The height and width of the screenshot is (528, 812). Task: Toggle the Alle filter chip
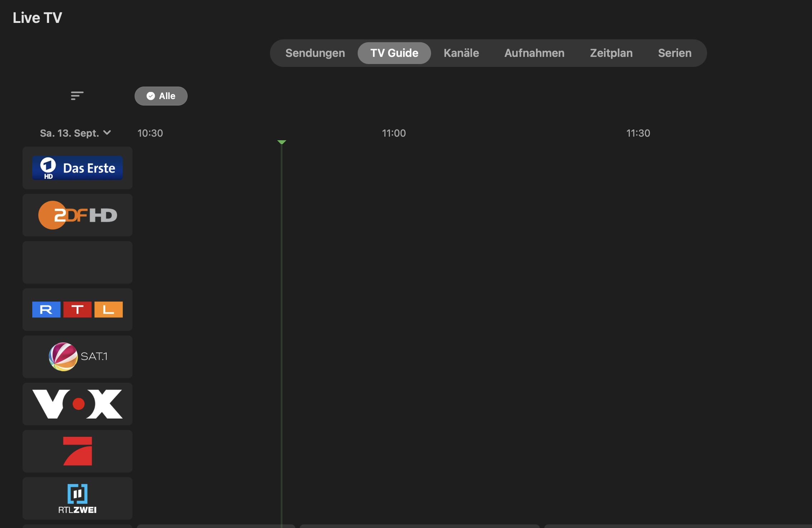pos(161,96)
